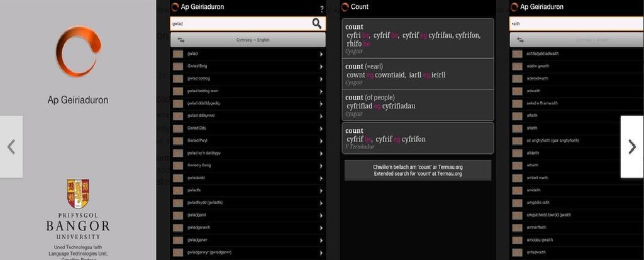Click brown square icon beside alltaith
644x260 pixels.
click(518, 166)
